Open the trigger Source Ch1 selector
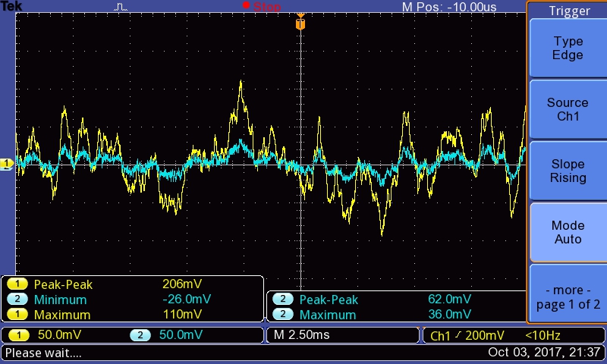Image resolution: width=607 pixels, height=364 pixels. 568,109
